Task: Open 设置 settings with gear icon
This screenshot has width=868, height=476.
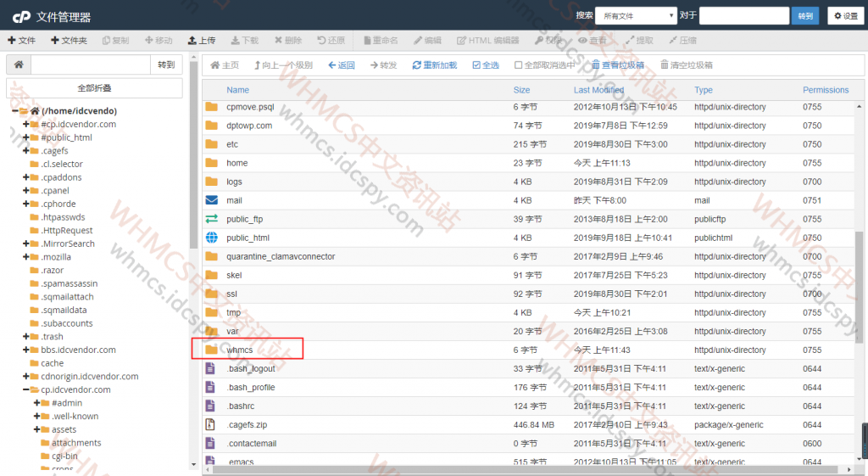Action: pyautogui.click(x=845, y=16)
